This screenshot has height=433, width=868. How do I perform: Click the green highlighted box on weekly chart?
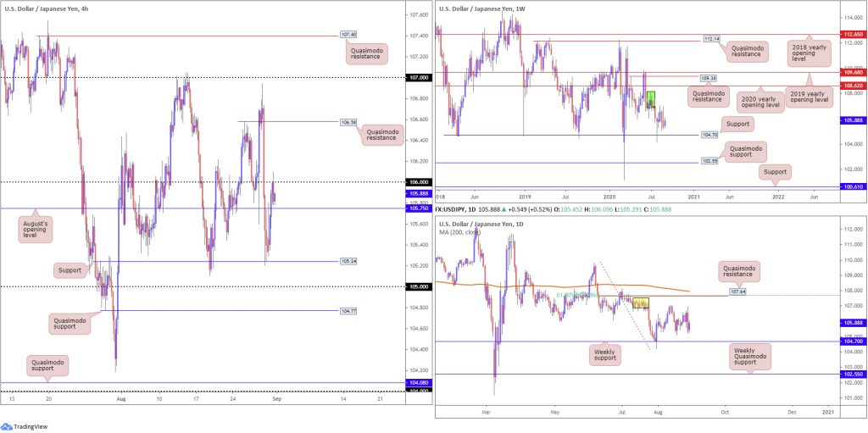tap(651, 99)
